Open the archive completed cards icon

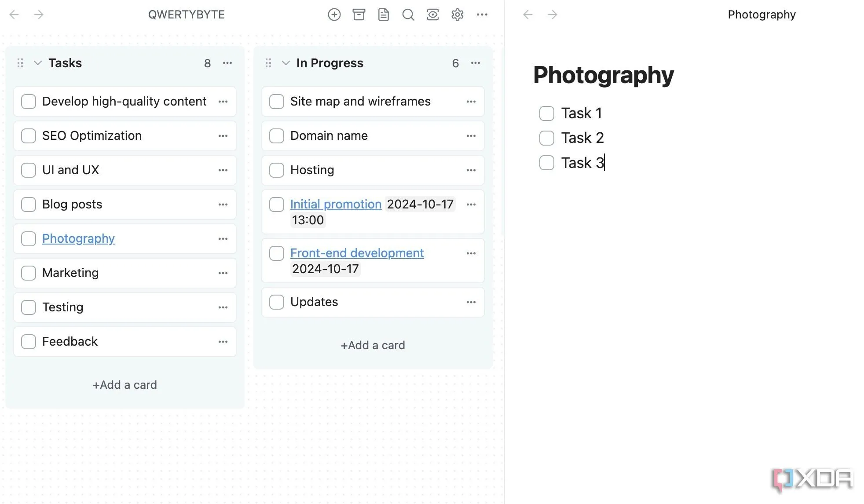(x=359, y=15)
